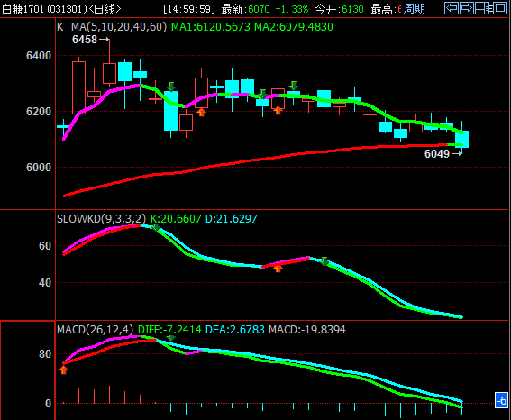Click the left arrow navigation icon
The image size is (511, 420).
[x=452, y=8]
